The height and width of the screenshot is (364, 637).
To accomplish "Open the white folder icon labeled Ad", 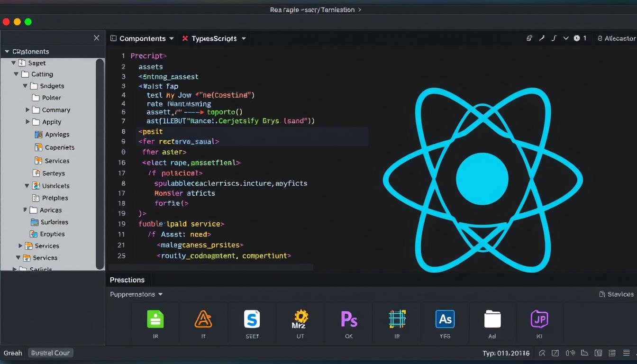I will coord(492,319).
